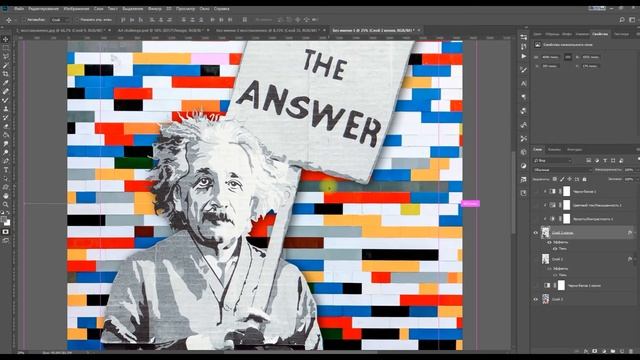Select the Brush tool
Screen dimensions: 640x360
coord(6,100)
